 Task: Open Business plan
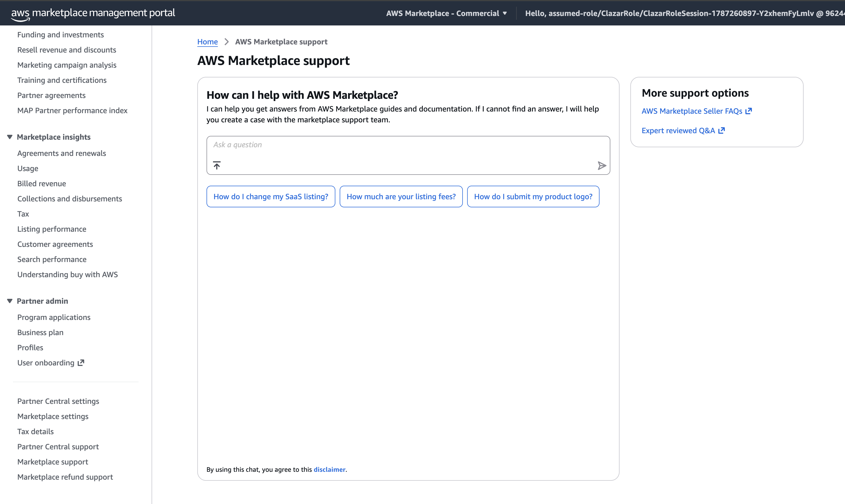[x=40, y=332]
